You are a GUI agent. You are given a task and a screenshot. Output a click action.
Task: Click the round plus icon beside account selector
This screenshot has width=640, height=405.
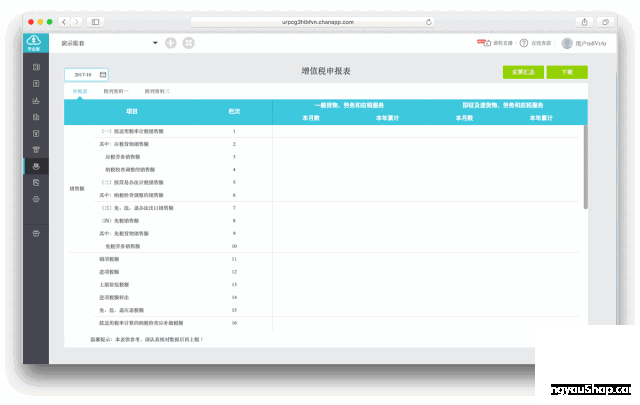pyautogui.click(x=171, y=43)
